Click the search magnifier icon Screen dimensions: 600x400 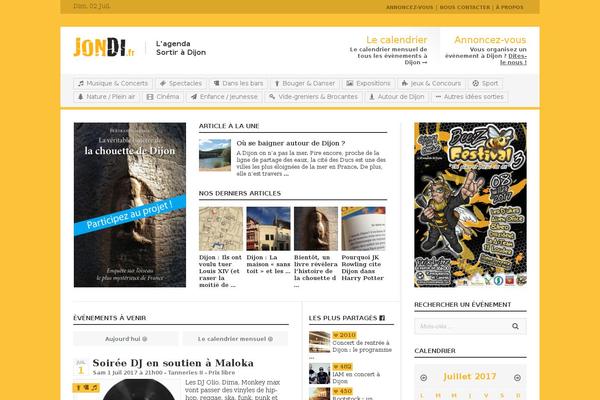[515, 326]
